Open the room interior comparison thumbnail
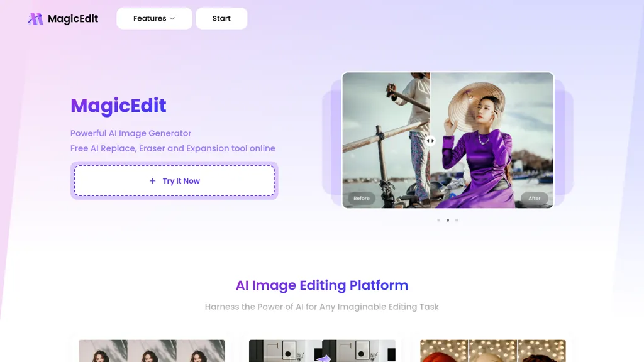 coord(323,351)
